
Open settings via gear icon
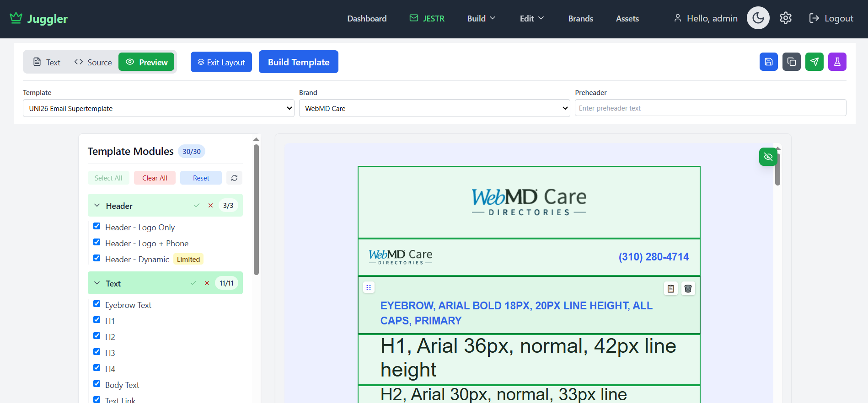(785, 18)
